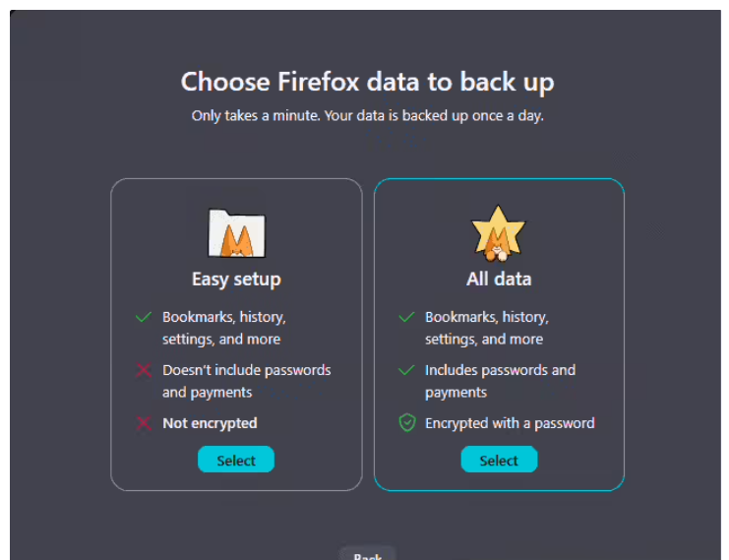Click Encrypted with a password text
This screenshot has height=560, width=729.
coord(510,423)
